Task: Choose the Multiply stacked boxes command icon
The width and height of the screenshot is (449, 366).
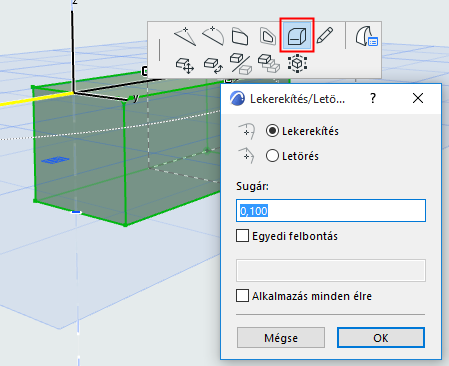Action: [269, 63]
